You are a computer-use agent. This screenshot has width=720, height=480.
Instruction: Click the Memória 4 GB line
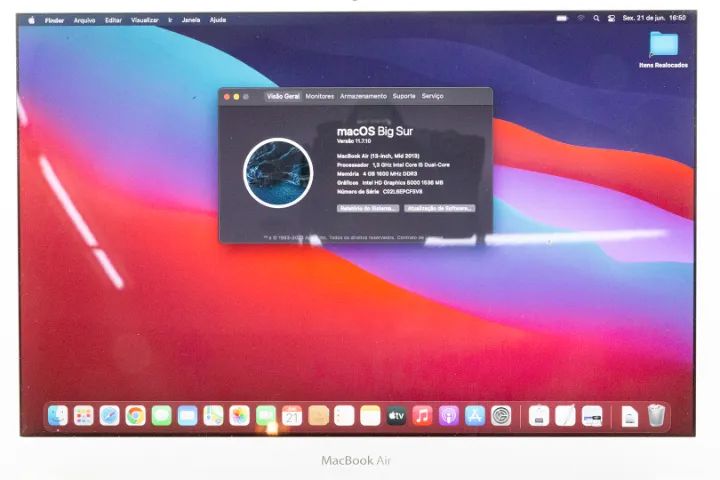377,174
